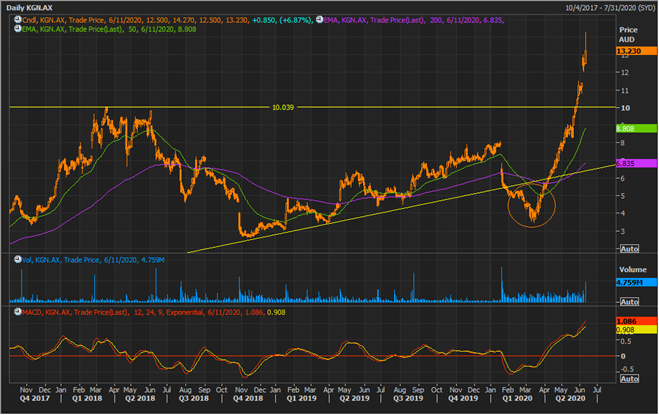Click the Q3 2018 quarter label
The image size is (659, 415).
pos(194,398)
